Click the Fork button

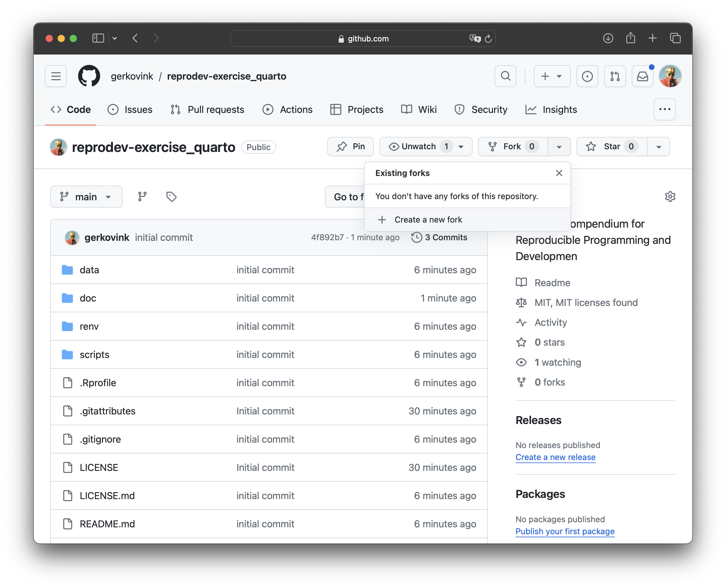(x=513, y=147)
